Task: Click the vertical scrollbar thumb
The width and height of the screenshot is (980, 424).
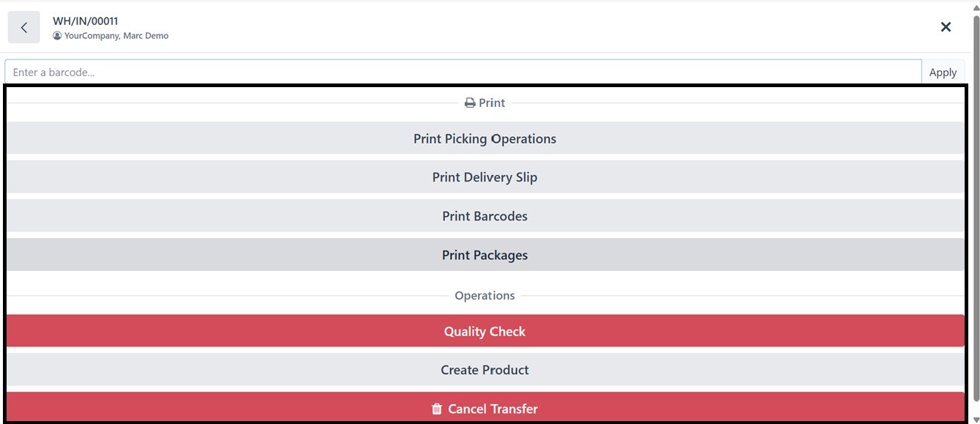Action: 976,205
